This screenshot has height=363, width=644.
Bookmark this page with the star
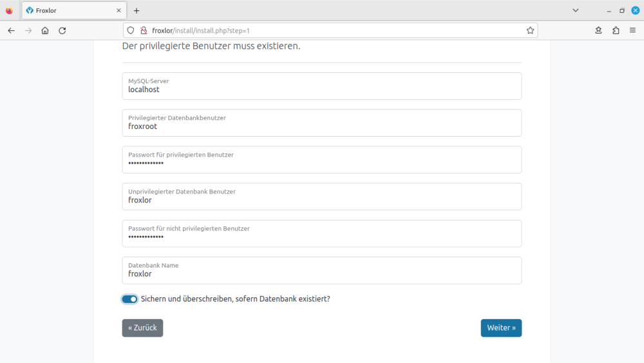pyautogui.click(x=530, y=30)
